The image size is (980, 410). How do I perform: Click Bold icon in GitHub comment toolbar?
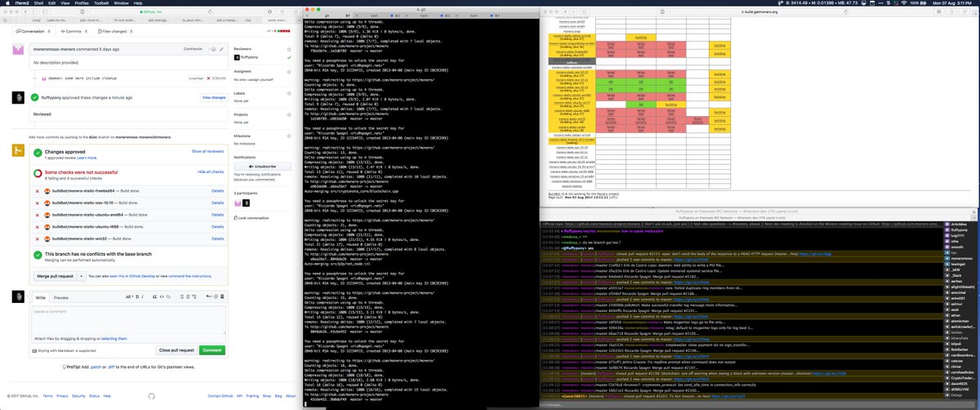point(137,296)
